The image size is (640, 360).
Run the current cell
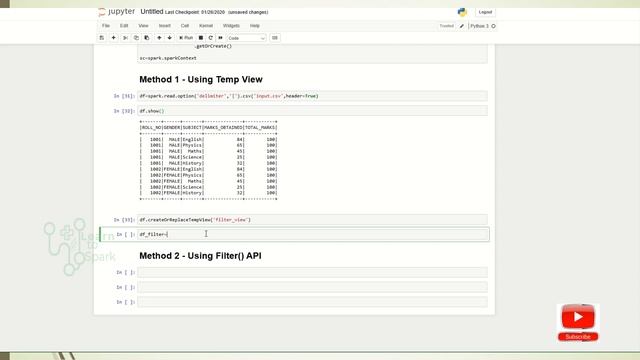[186, 38]
